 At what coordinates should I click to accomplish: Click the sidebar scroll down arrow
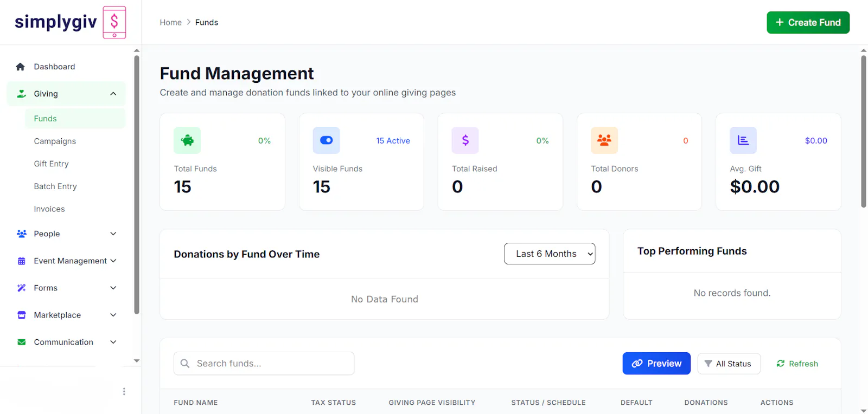(137, 361)
